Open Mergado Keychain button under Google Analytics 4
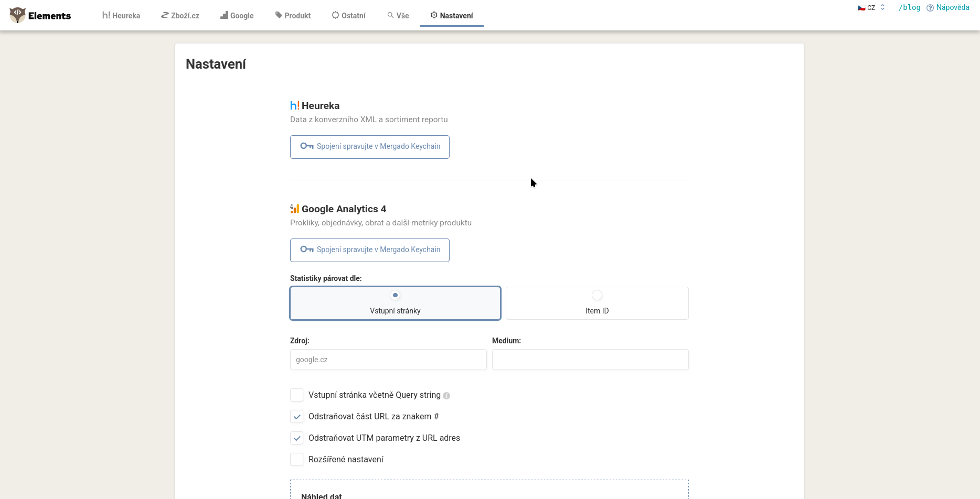980x499 pixels. coord(370,250)
